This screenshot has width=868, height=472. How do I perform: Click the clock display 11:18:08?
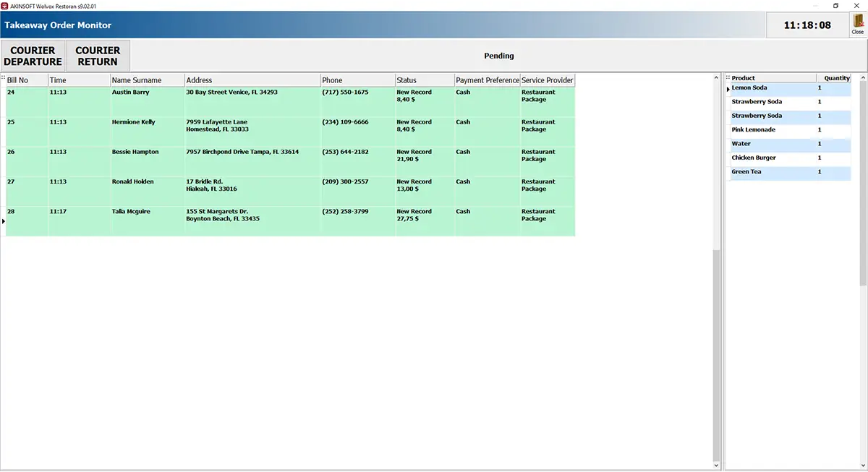[807, 25]
